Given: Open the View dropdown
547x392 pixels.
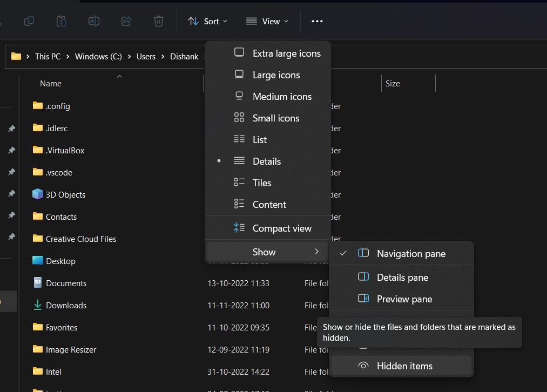Looking at the screenshot, I should tap(267, 21).
